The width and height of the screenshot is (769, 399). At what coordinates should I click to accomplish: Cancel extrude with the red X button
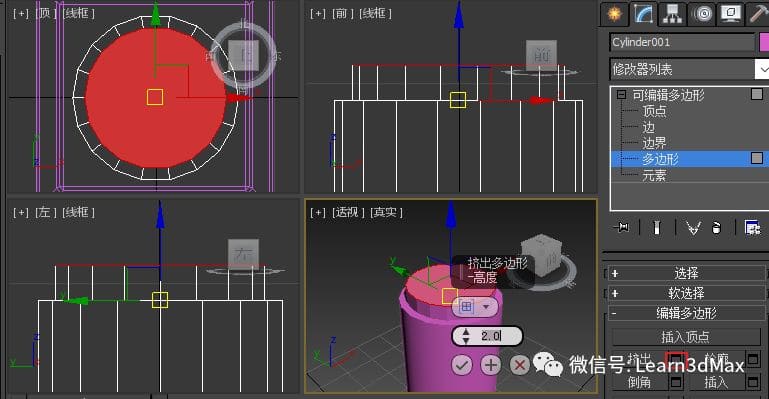520,365
